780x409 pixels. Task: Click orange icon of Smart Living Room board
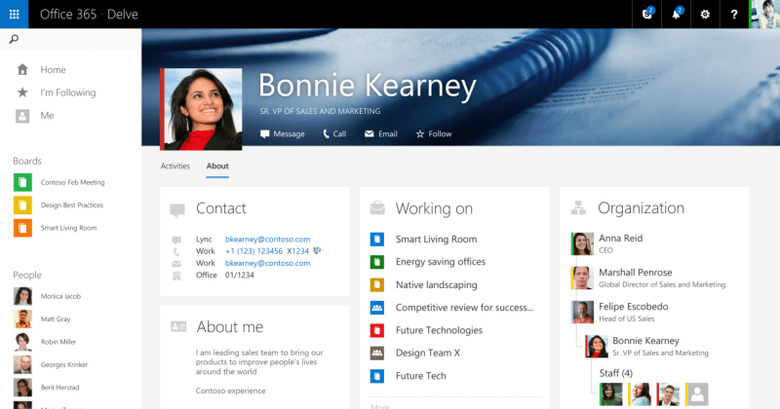23,228
